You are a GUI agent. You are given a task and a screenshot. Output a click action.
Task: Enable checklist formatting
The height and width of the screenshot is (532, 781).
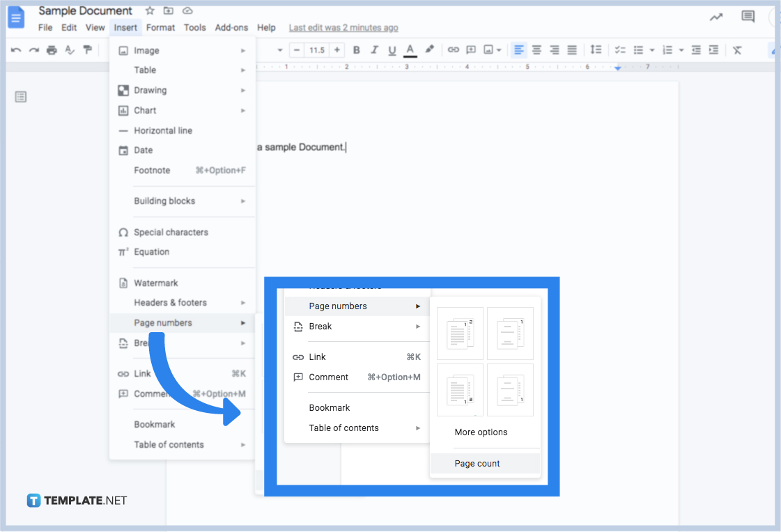point(620,49)
